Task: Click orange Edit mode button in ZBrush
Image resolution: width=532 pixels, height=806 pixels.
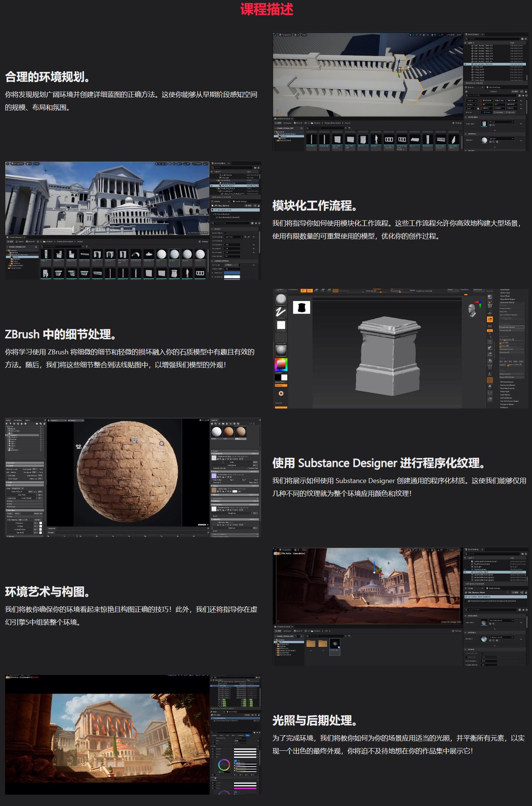Action: pyautogui.click(x=303, y=290)
